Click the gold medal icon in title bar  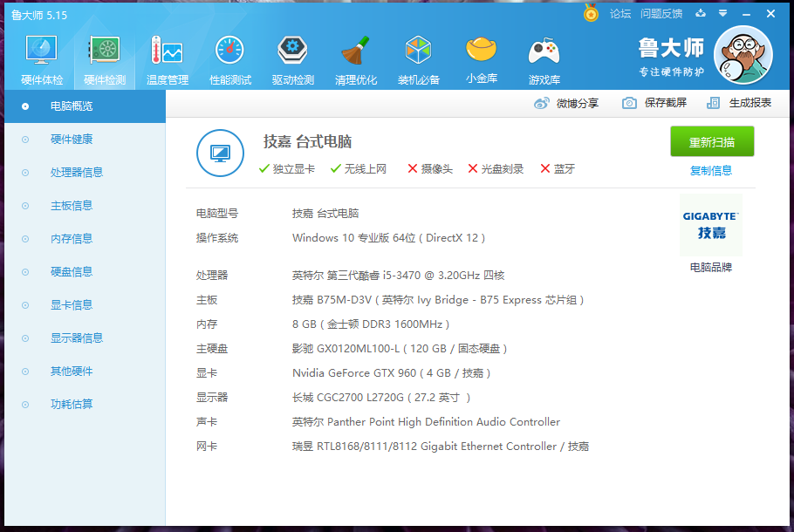point(591,13)
